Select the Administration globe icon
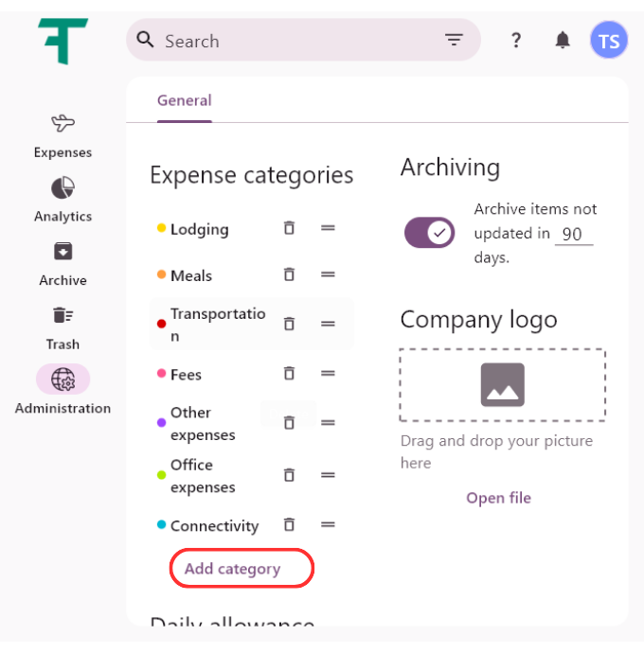This screenshot has width=644, height=653. pyautogui.click(x=63, y=379)
